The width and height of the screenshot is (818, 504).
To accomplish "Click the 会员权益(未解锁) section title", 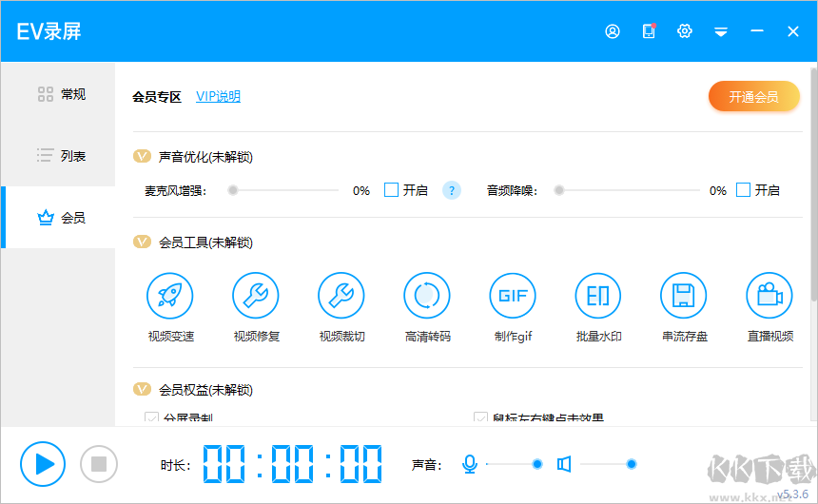I will (205, 390).
